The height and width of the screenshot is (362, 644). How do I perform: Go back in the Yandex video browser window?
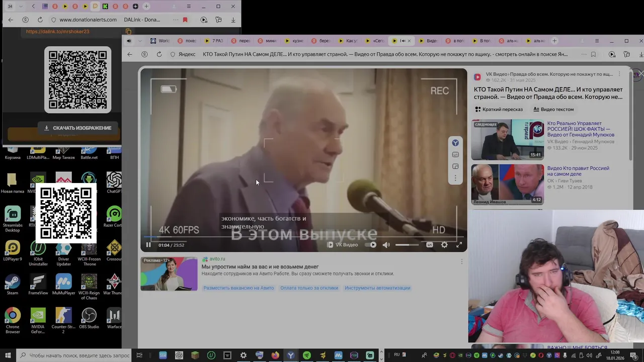click(130, 54)
